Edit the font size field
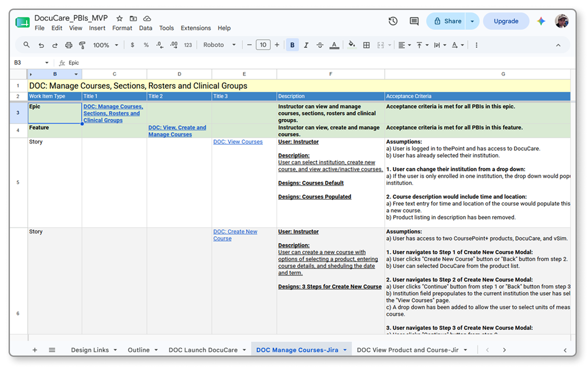588x368 pixels. (x=263, y=45)
